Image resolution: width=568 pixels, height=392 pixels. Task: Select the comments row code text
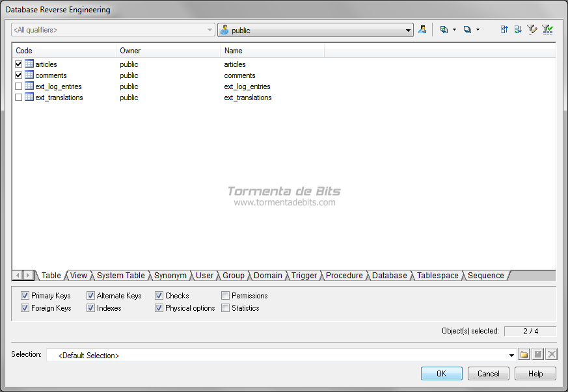51,75
